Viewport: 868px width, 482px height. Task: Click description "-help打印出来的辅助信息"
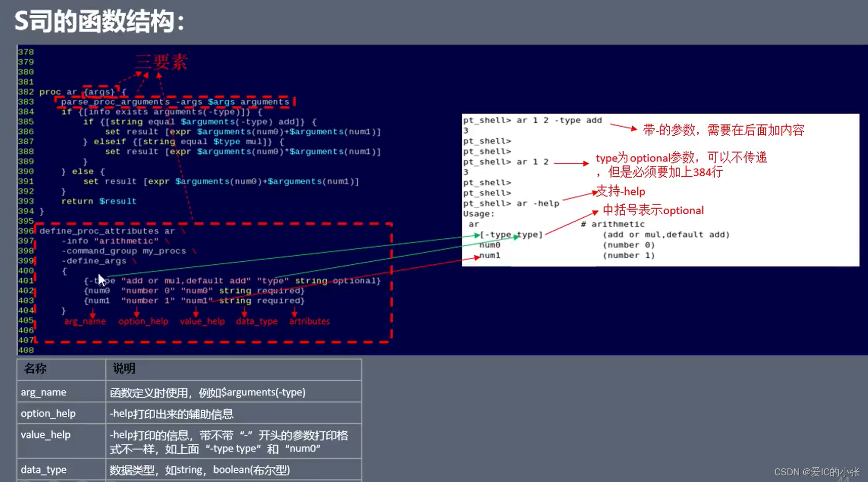(x=171, y=414)
